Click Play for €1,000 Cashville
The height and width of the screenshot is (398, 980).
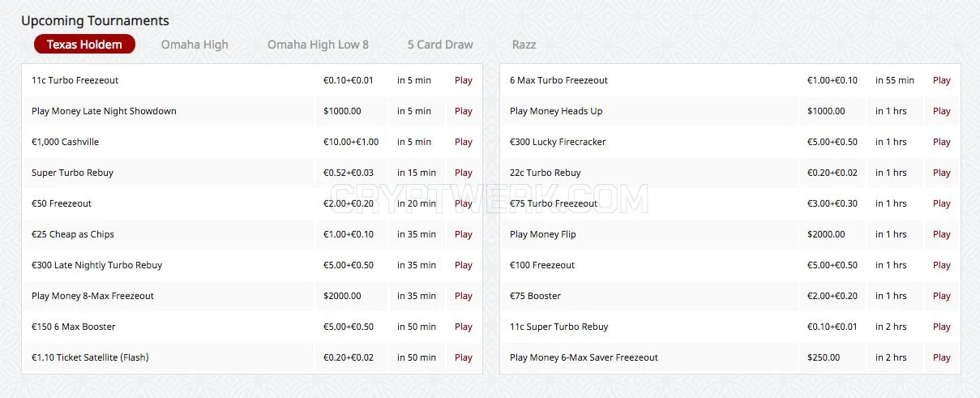(464, 142)
